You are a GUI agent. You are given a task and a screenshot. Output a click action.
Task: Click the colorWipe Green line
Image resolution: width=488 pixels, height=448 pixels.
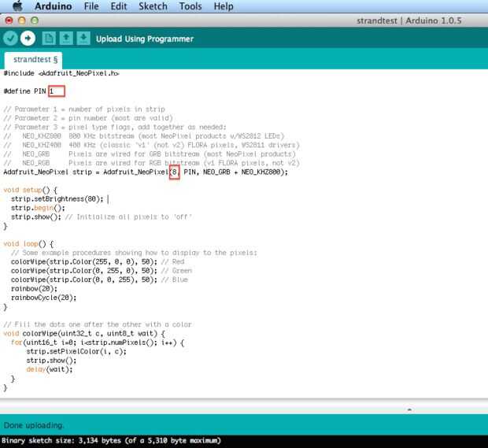tap(102, 271)
